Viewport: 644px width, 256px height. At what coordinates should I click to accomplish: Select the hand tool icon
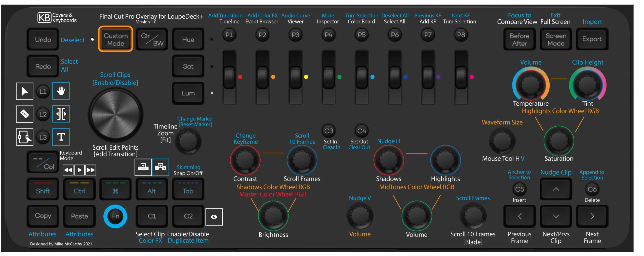click(61, 91)
